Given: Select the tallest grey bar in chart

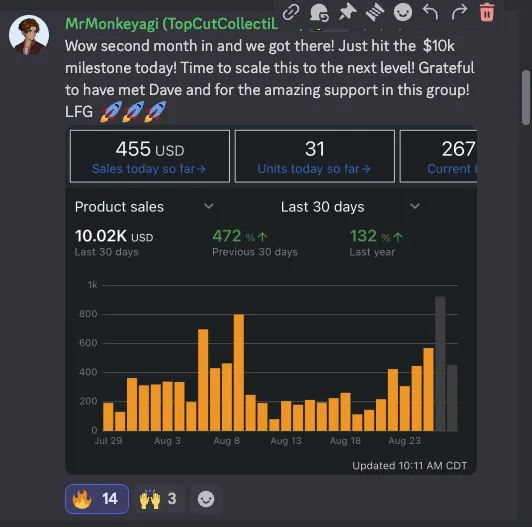Looking at the screenshot, I should click(x=440, y=363).
